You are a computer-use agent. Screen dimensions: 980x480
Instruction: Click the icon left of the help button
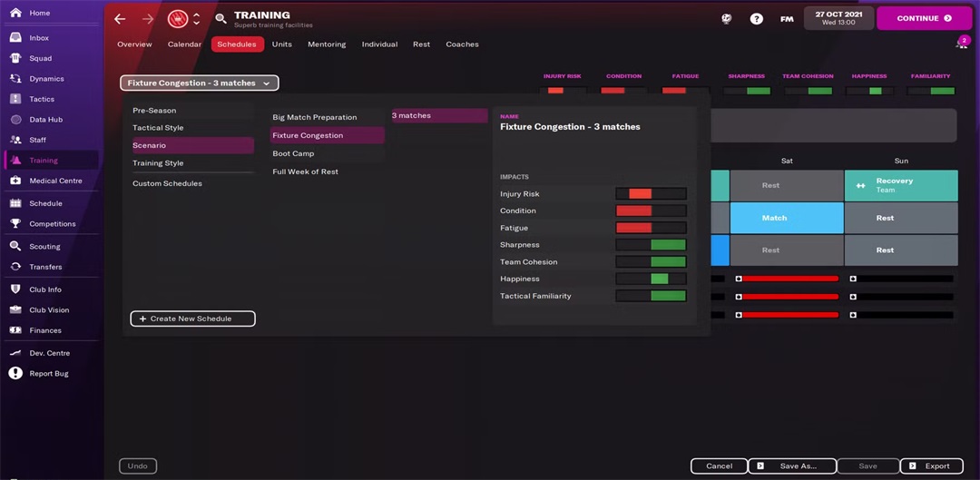[726, 19]
